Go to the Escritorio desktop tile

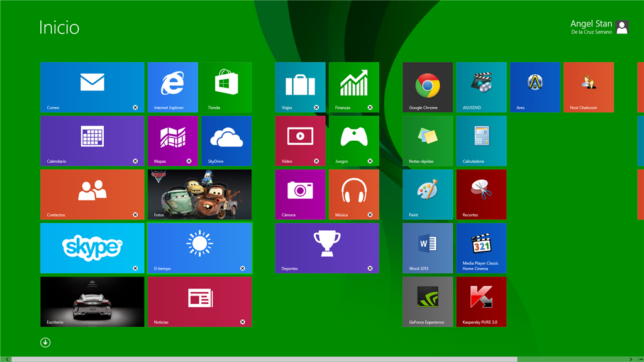pos(92,302)
